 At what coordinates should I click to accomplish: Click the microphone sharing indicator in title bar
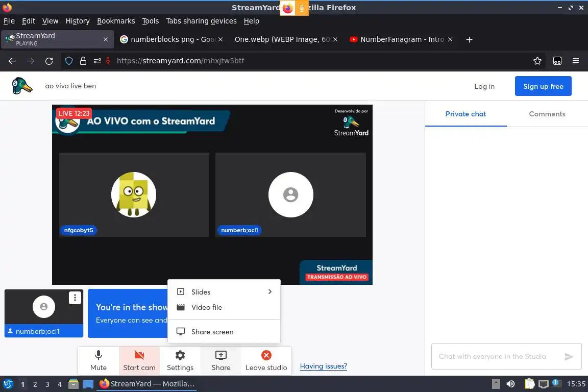(x=302, y=8)
